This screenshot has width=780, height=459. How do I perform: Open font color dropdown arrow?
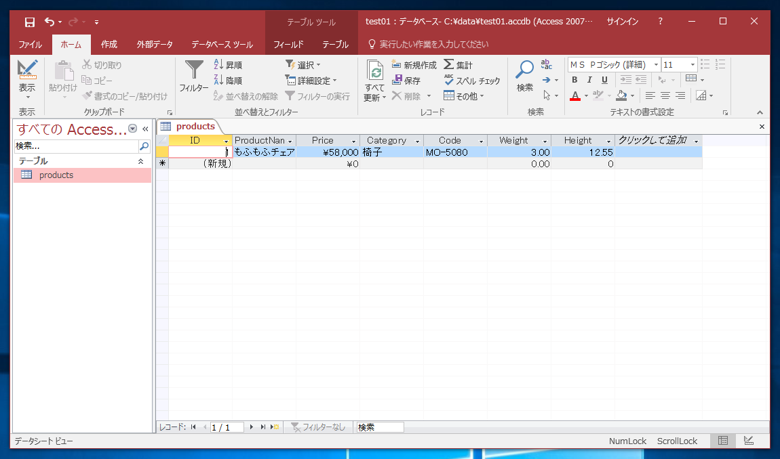coord(586,96)
